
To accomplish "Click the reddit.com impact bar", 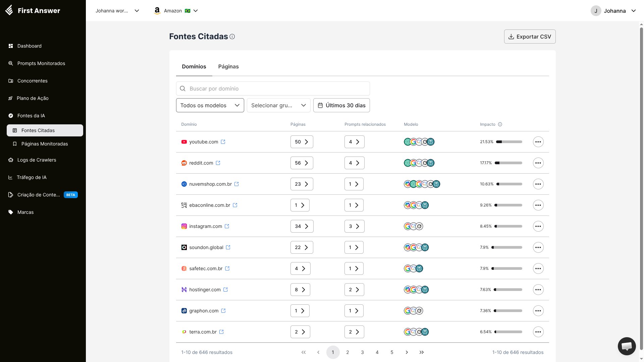I will pyautogui.click(x=508, y=163).
